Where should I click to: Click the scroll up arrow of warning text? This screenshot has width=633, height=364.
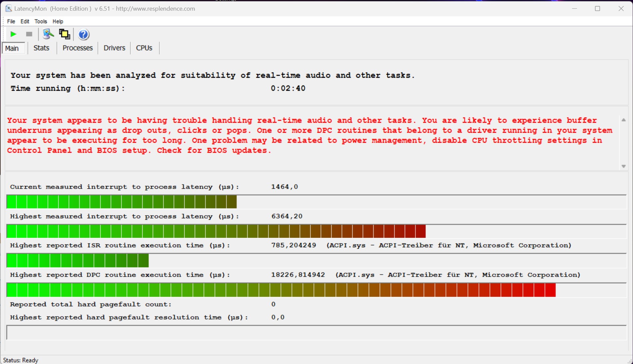click(624, 120)
